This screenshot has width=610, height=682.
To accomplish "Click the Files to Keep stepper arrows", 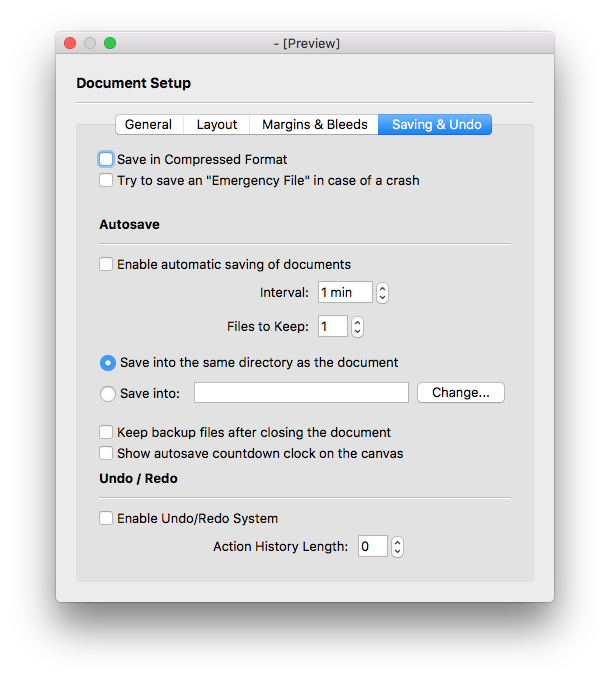I will click(358, 327).
